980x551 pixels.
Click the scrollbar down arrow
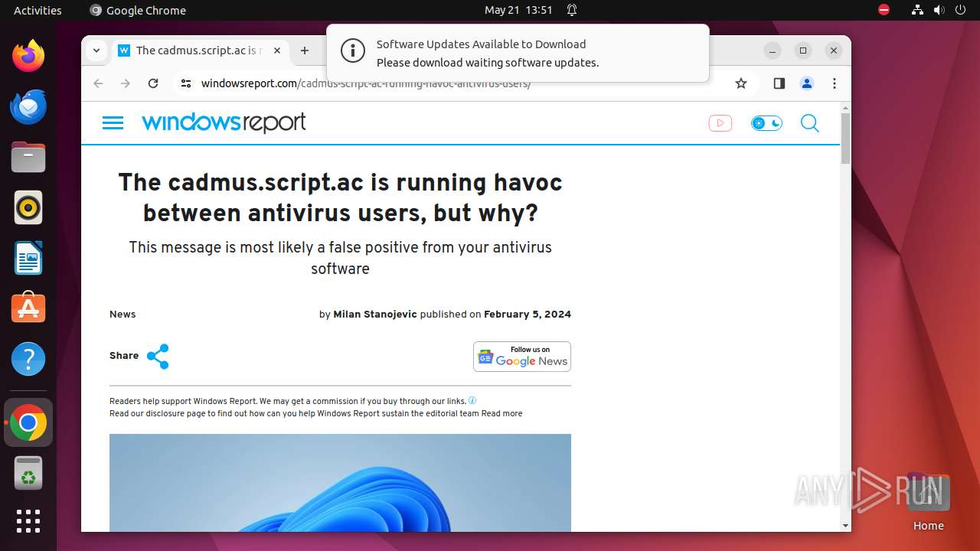(845, 526)
